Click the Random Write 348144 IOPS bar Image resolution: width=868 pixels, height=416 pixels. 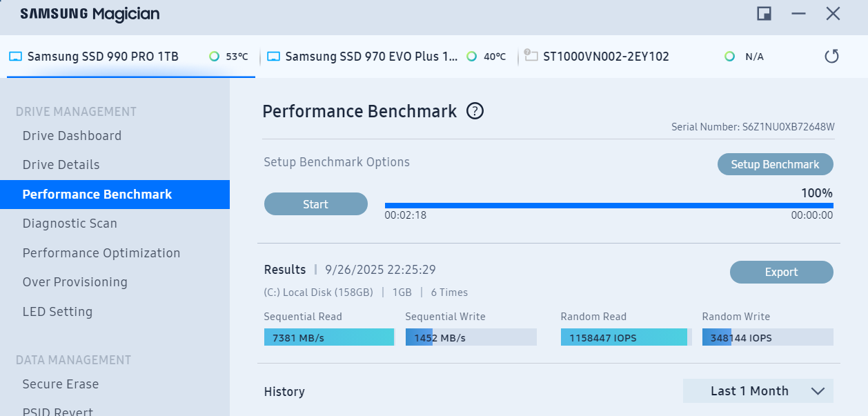click(768, 337)
